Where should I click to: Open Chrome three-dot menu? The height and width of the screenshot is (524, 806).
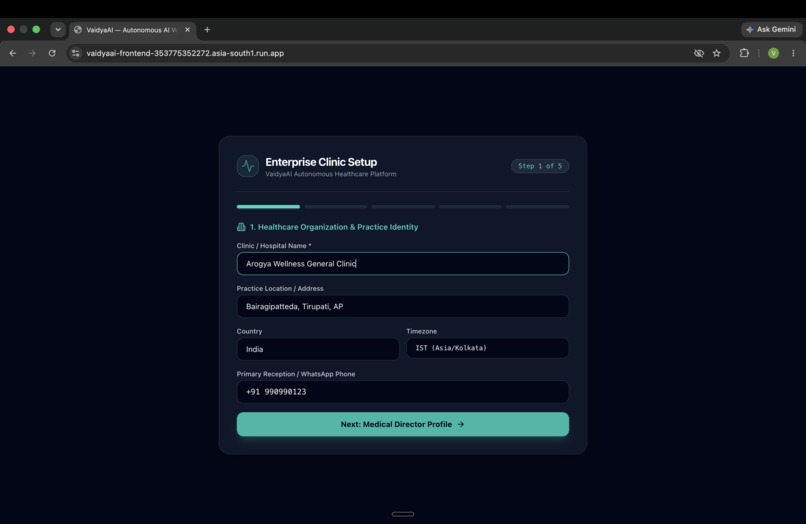tap(793, 53)
